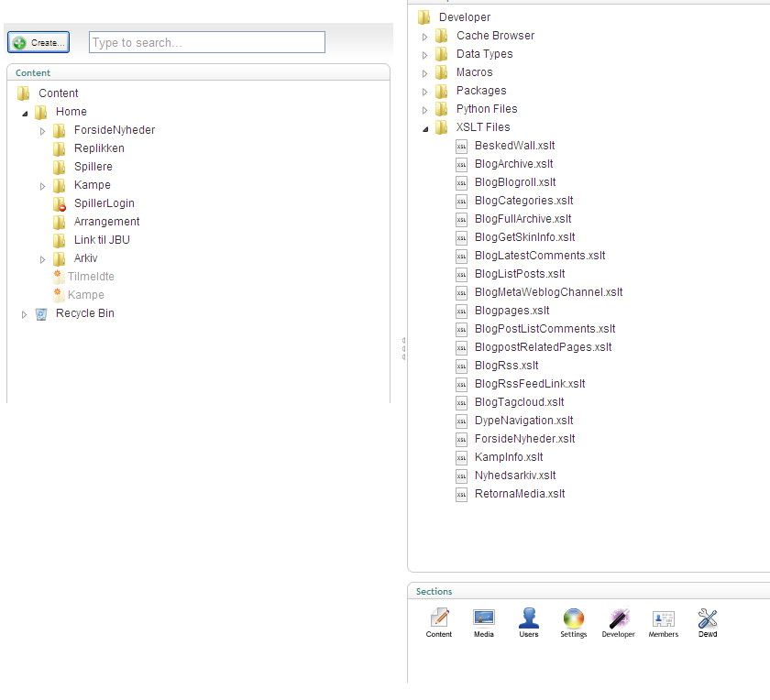The width and height of the screenshot is (770, 700).
Task: Select the Data Types folder label
Action: pos(485,54)
